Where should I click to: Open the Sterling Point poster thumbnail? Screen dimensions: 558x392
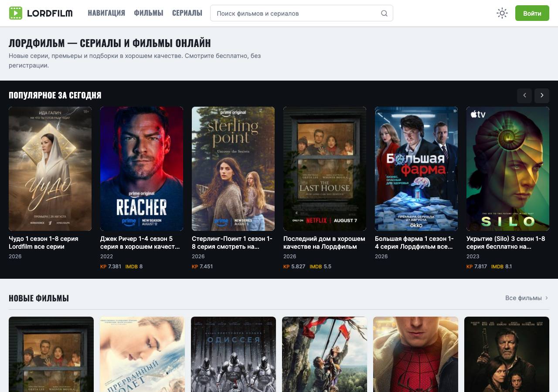coord(233,169)
